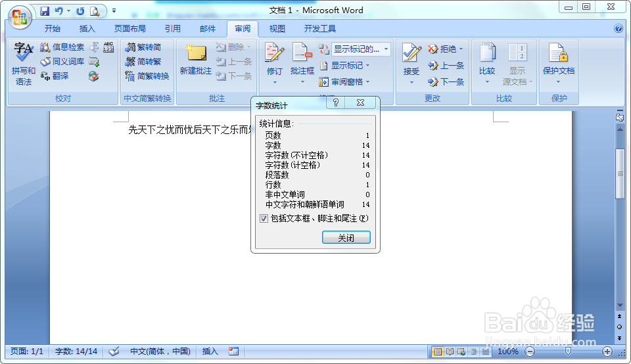Expand the 修订 dropdown arrow

(275, 82)
